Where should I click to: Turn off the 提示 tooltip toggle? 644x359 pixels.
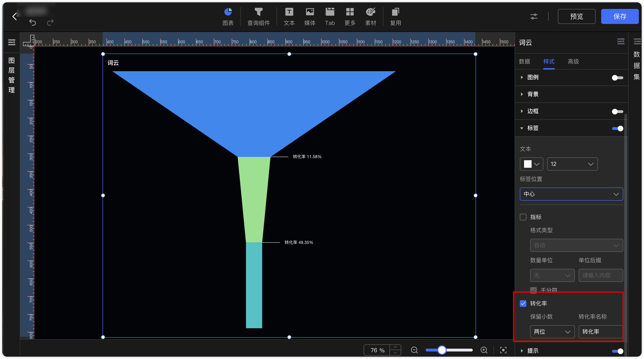617,351
